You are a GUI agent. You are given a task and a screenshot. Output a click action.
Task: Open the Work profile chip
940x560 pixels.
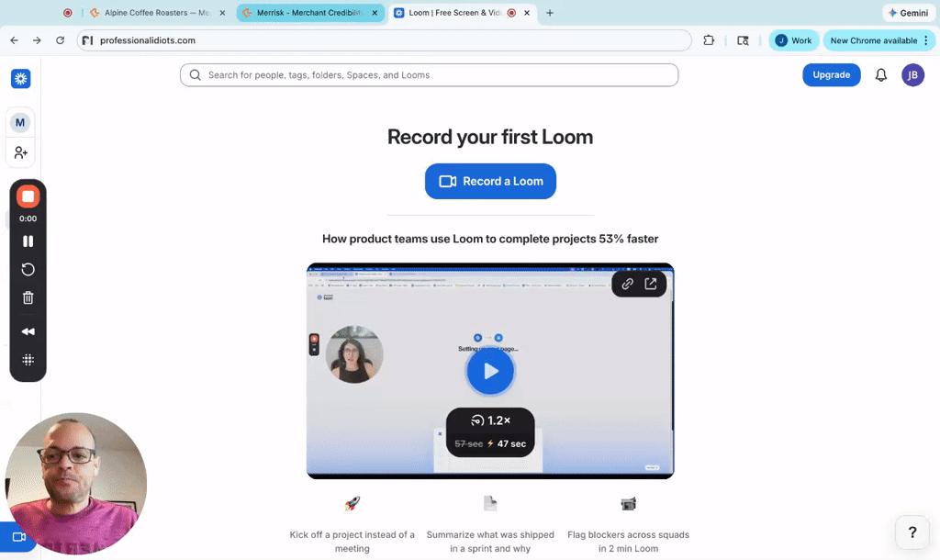[x=793, y=40]
